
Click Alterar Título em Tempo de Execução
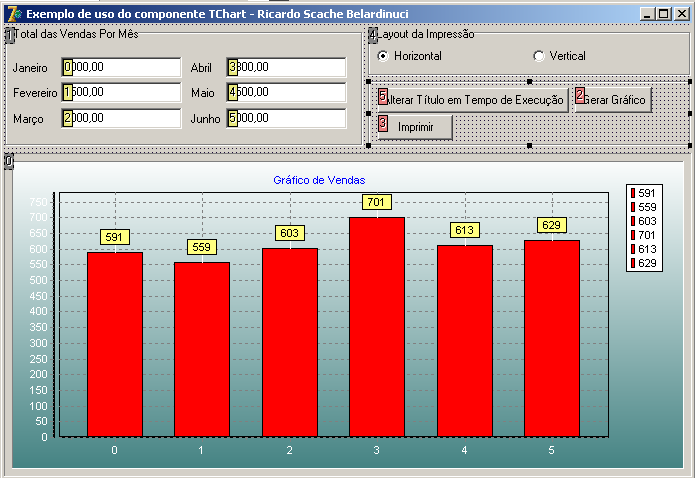pos(472,100)
